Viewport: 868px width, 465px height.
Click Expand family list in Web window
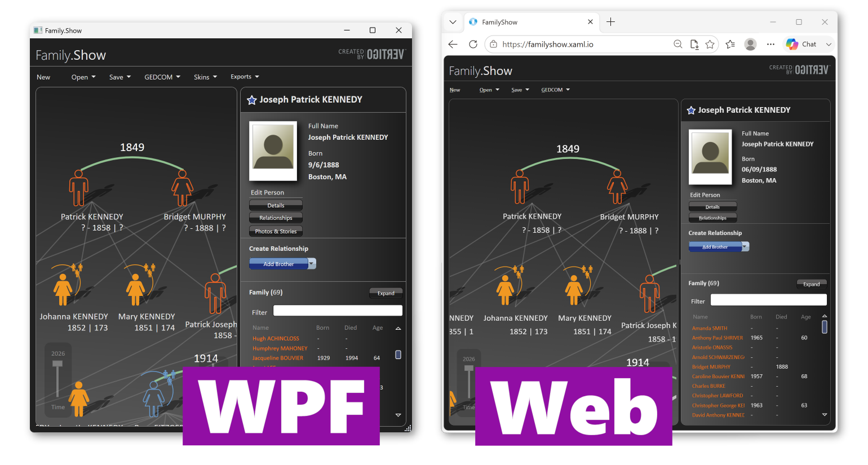point(812,284)
